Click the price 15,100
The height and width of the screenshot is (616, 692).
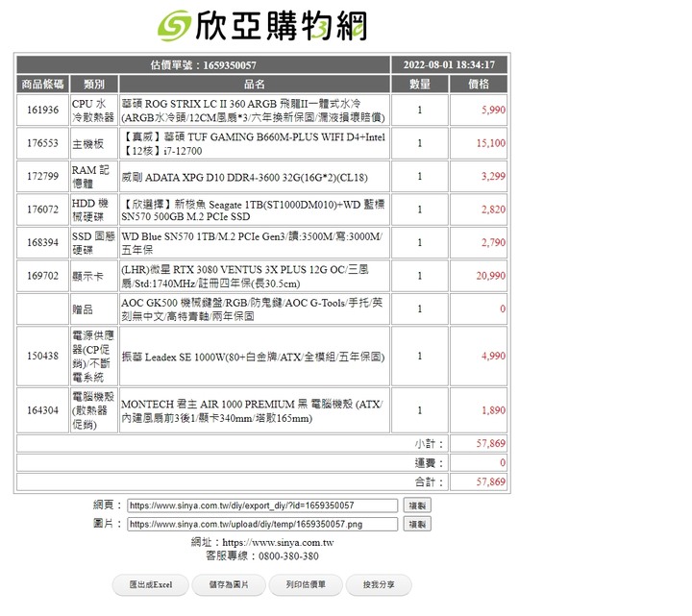click(491, 143)
